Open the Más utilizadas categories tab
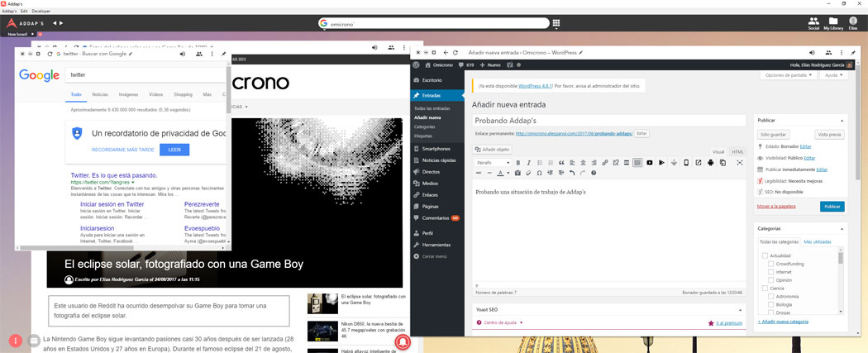Viewport: 868px width, 353px height. coord(817,241)
